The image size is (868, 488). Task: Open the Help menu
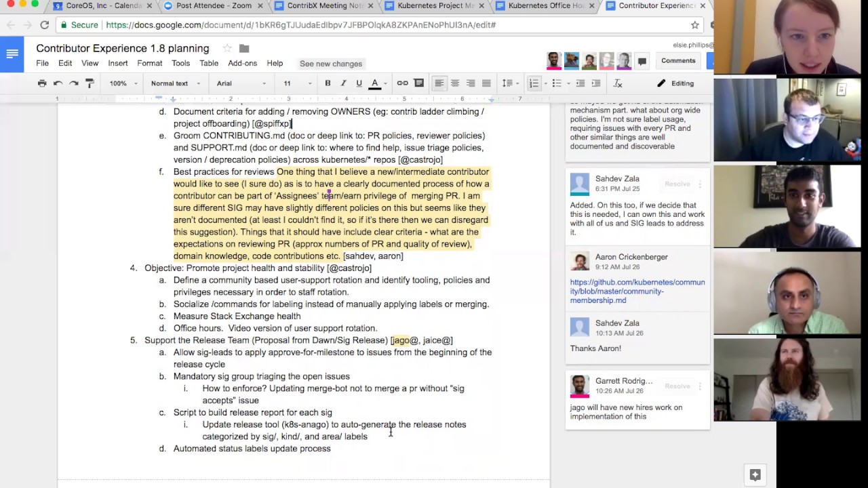click(275, 64)
